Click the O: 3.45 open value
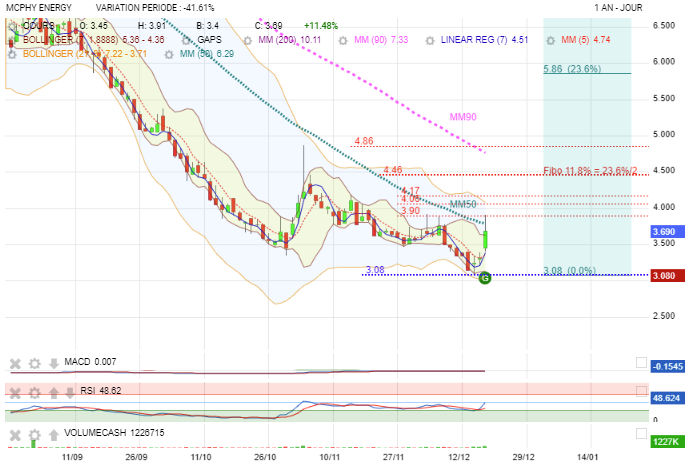 (94, 25)
